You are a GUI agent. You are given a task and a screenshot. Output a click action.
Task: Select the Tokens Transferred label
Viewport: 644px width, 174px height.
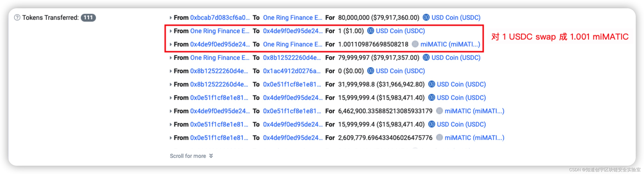click(50, 17)
